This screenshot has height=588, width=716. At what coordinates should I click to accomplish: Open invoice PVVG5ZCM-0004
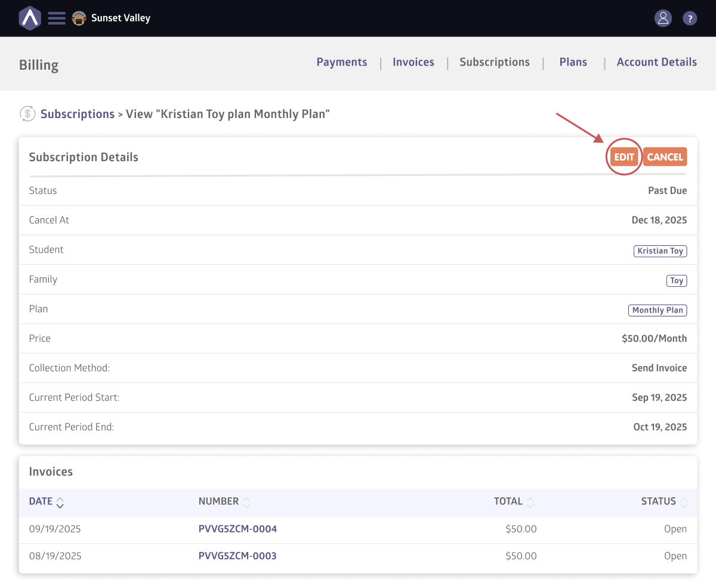click(x=237, y=529)
